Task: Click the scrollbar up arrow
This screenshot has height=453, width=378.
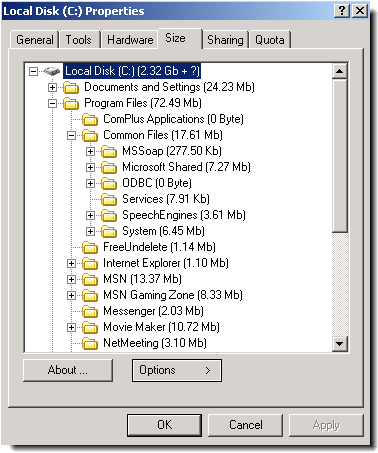Action: [x=340, y=71]
